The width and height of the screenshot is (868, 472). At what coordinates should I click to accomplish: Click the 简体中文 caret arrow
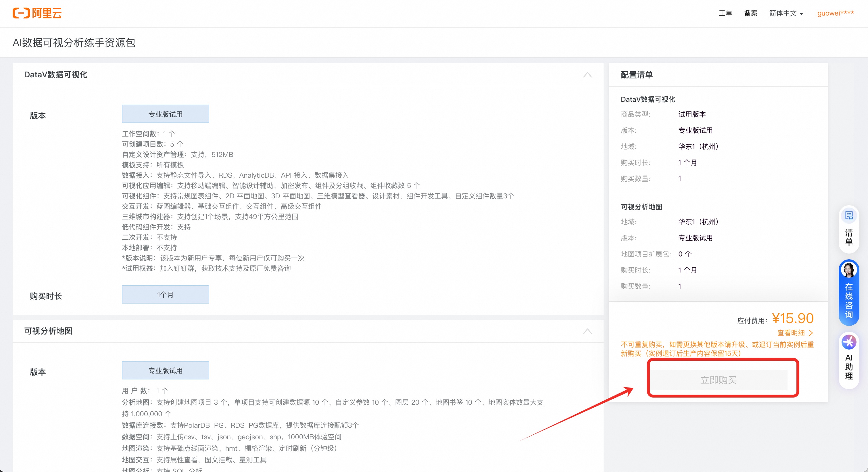[x=802, y=14]
